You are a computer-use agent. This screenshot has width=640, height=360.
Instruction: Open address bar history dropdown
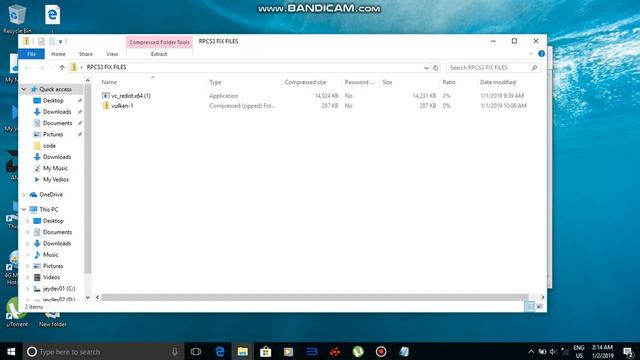pos(426,68)
